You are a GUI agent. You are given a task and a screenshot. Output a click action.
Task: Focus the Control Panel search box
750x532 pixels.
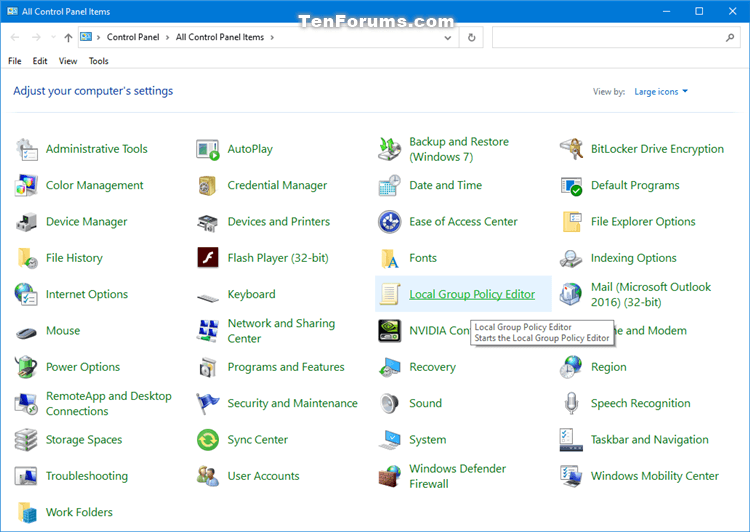click(616, 37)
